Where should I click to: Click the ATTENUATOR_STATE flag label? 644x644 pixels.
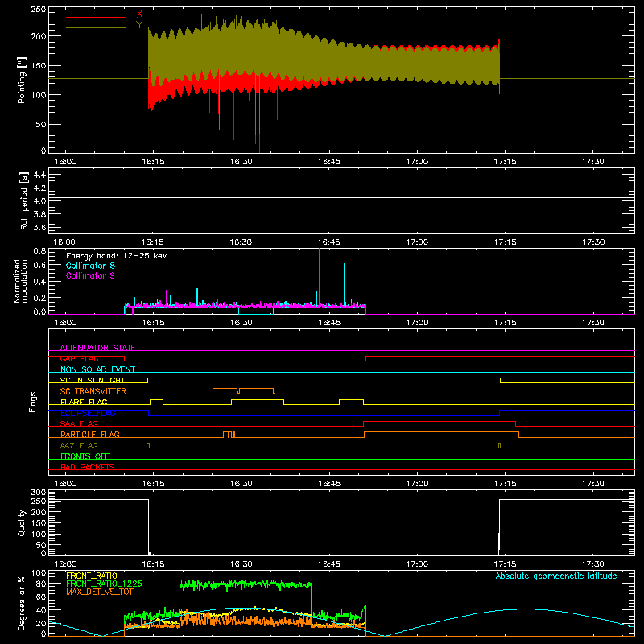point(97,348)
